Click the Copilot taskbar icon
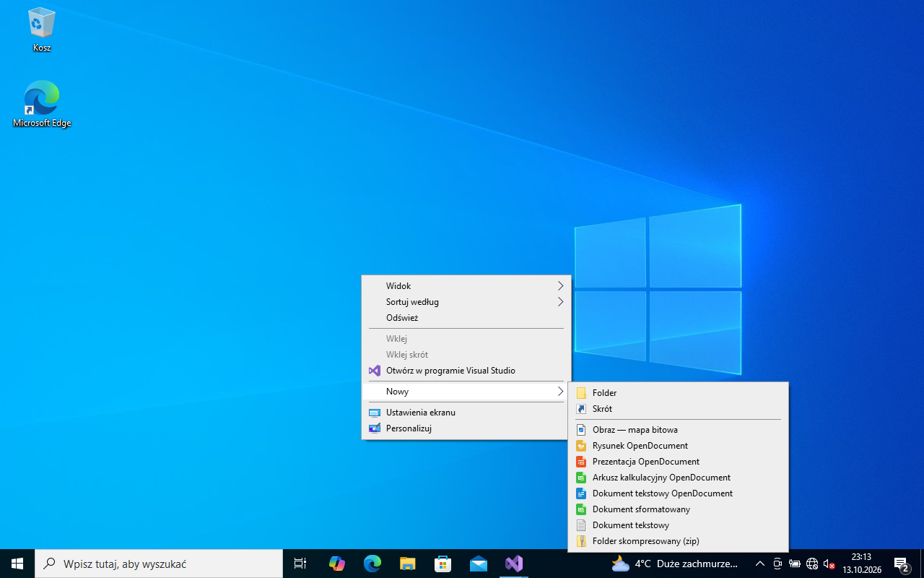Screen dimensions: 924x578 pyautogui.click(x=337, y=564)
